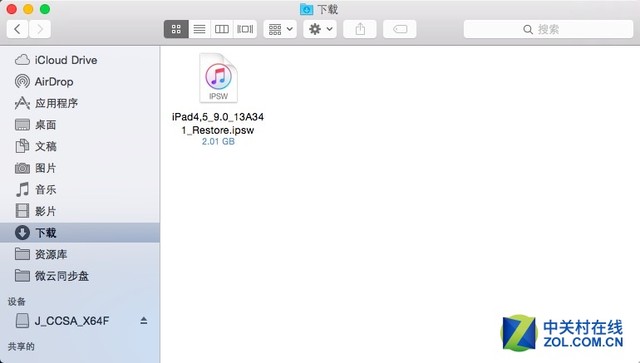Select the IPSW file icon
The width and height of the screenshot is (640, 363).
pyautogui.click(x=218, y=78)
